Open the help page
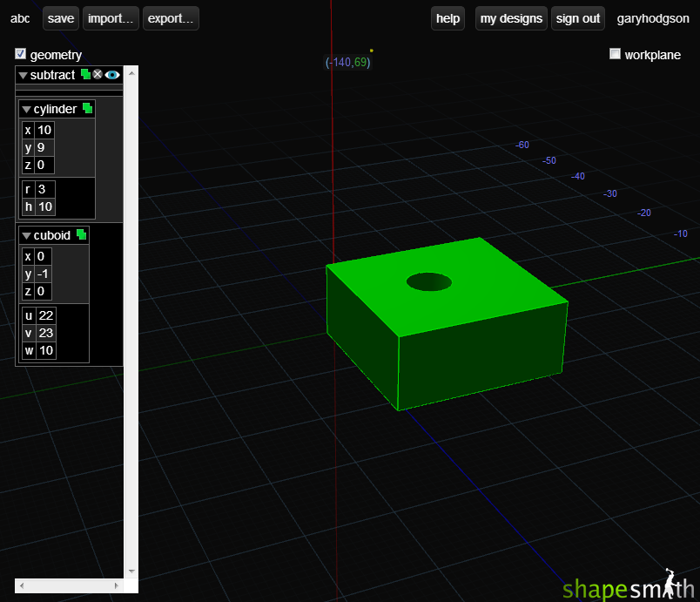 click(x=448, y=18)
